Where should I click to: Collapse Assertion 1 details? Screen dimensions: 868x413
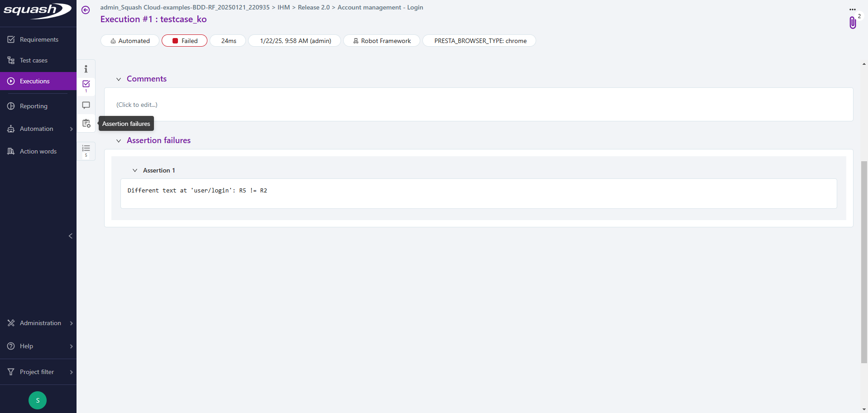click(x=134, y=170)
